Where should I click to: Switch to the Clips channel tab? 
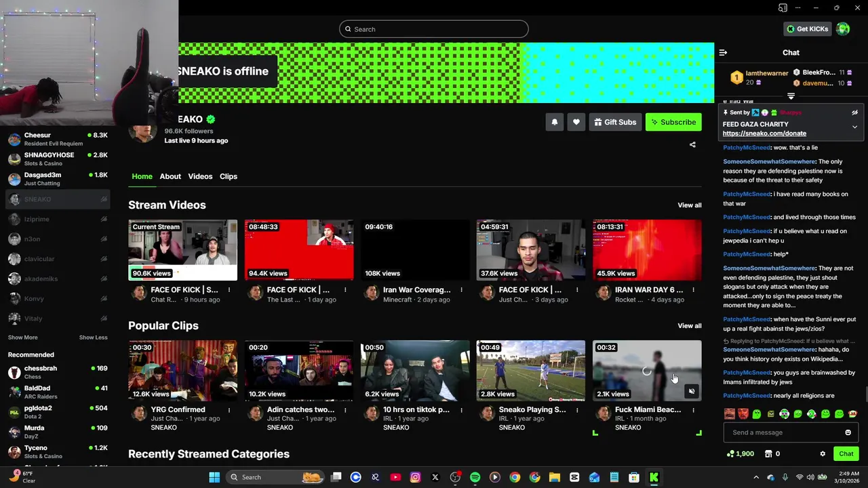tap(229, 176)
